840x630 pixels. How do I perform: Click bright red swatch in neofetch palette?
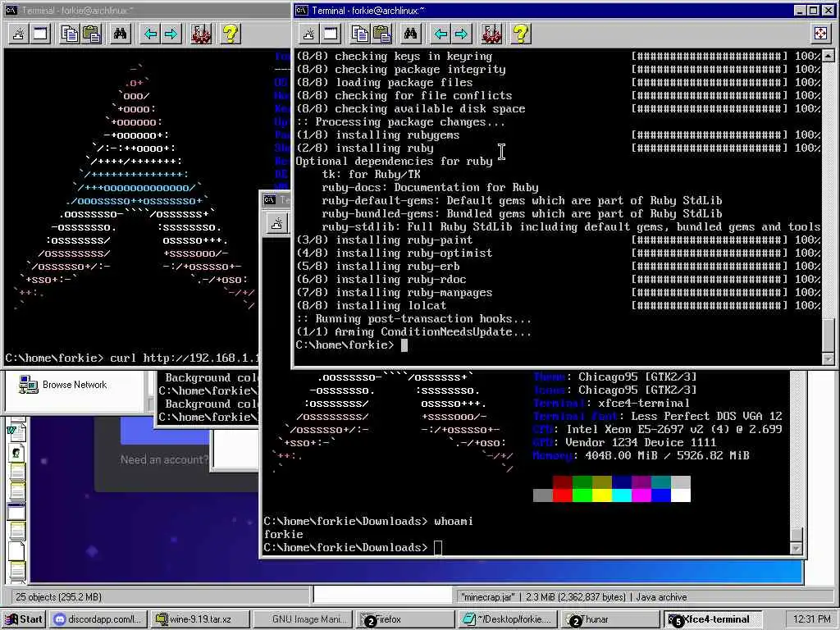(563, 495)
